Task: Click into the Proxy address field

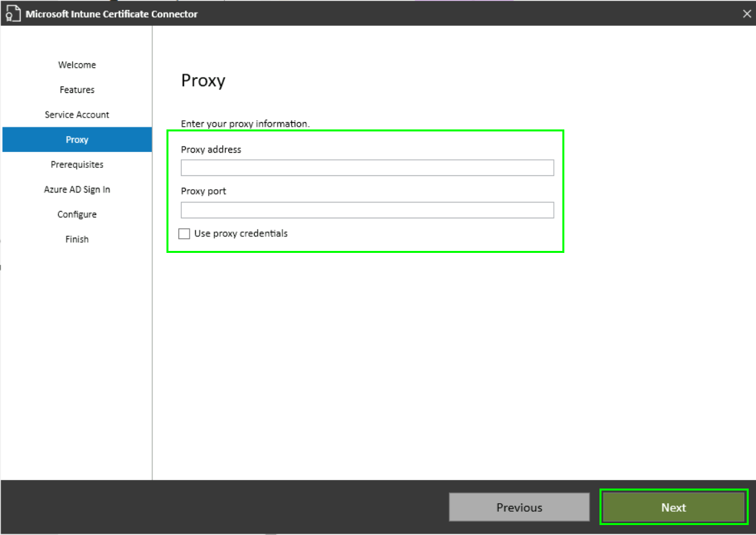Action: point(367,168)
